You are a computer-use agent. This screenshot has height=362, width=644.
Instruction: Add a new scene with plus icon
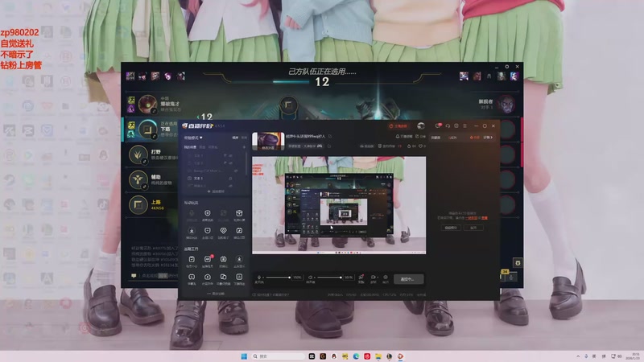coord(244,147)
